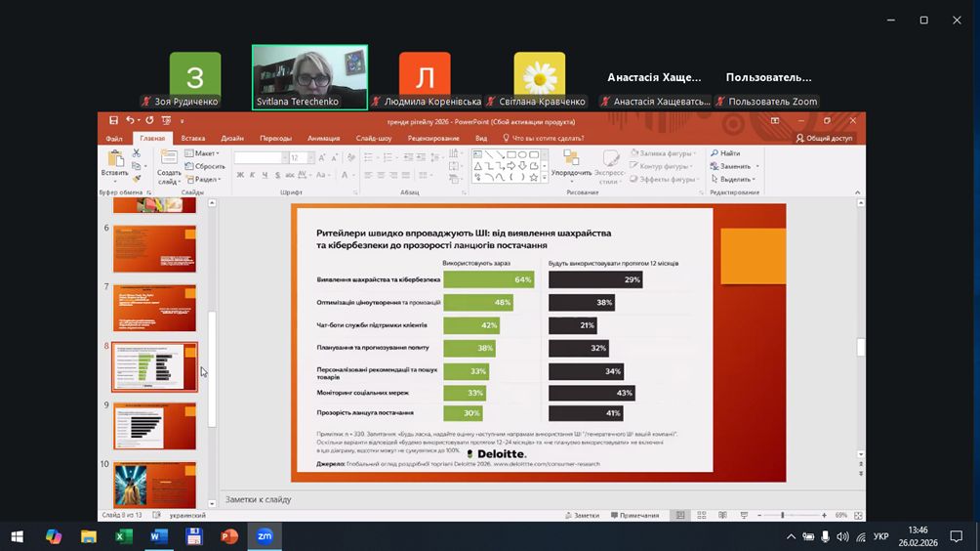Toggle the Примечания (Comments) pane
The height and width of the screenshot is (551, 980).
click(x=634, y=515)
